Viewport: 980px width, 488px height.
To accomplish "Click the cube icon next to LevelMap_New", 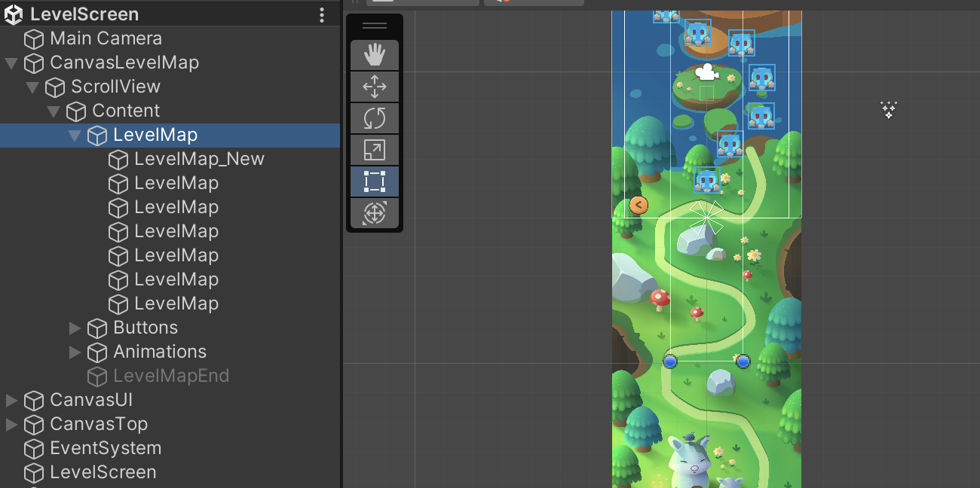I will (118, 159).
